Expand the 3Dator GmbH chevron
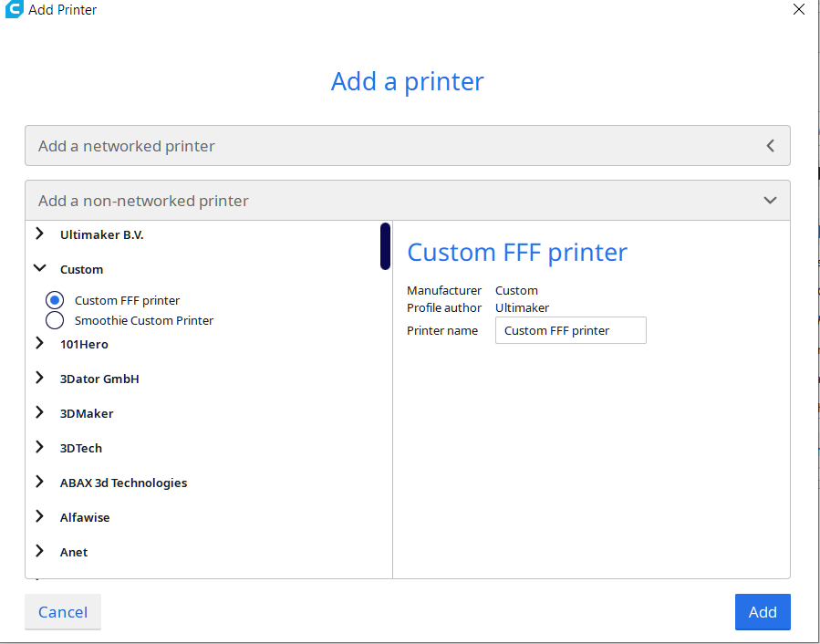This screenshot has height=644, width=820. point(40,378)
